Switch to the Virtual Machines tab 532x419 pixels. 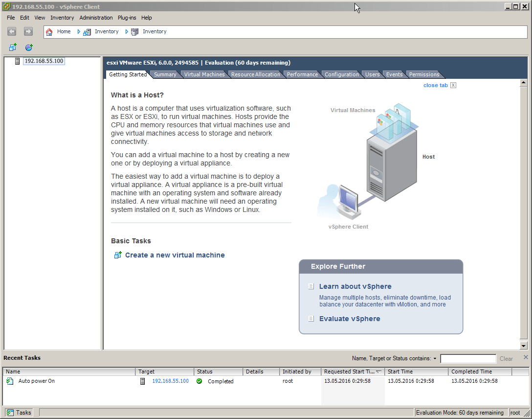[x=204, y=74]
